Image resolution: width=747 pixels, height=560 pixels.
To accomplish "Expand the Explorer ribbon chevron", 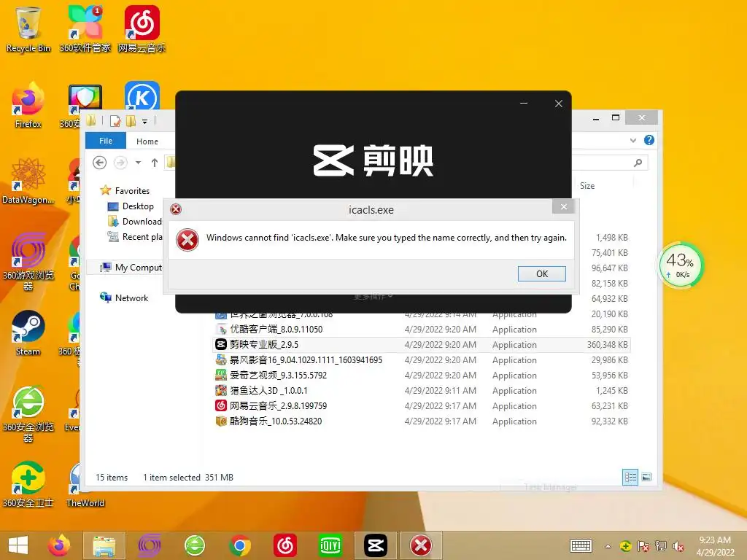I will tap(632, 140).
